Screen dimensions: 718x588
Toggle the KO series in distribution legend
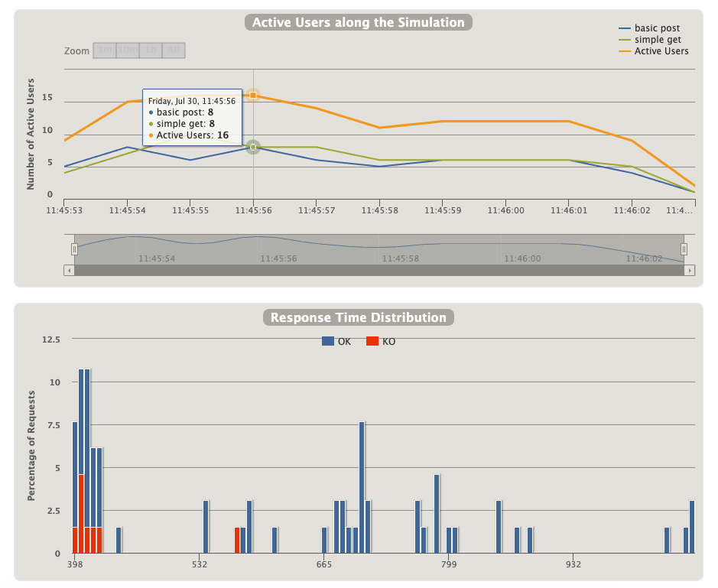pos(381,341)
